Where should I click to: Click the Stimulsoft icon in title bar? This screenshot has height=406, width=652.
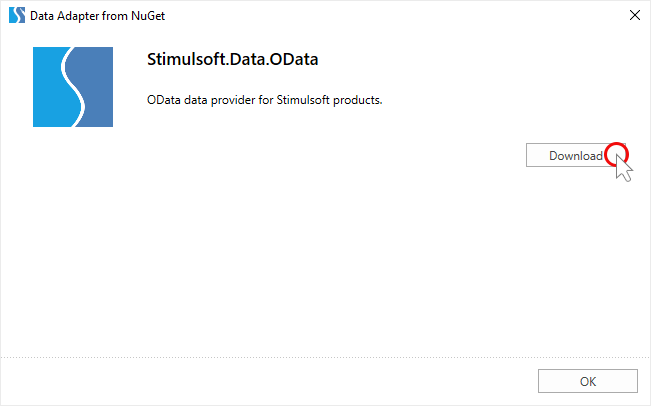click(17, 15)
